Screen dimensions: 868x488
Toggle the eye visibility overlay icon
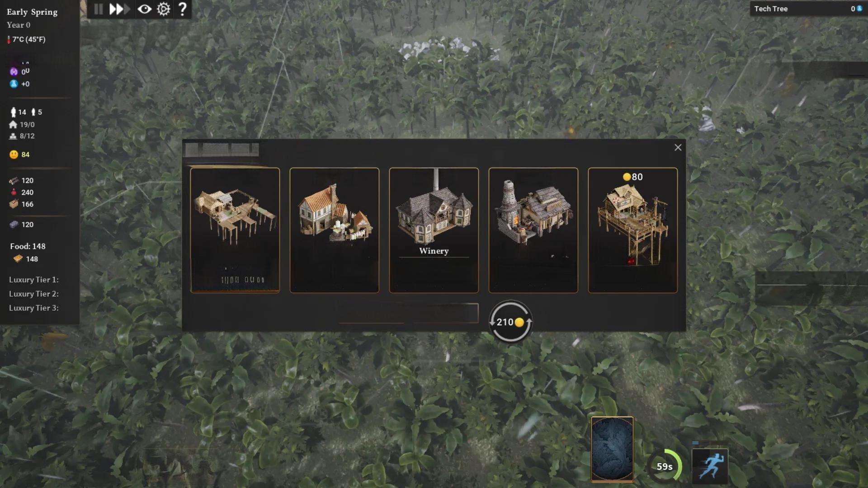pyautogui.click(x=145, y=9)
